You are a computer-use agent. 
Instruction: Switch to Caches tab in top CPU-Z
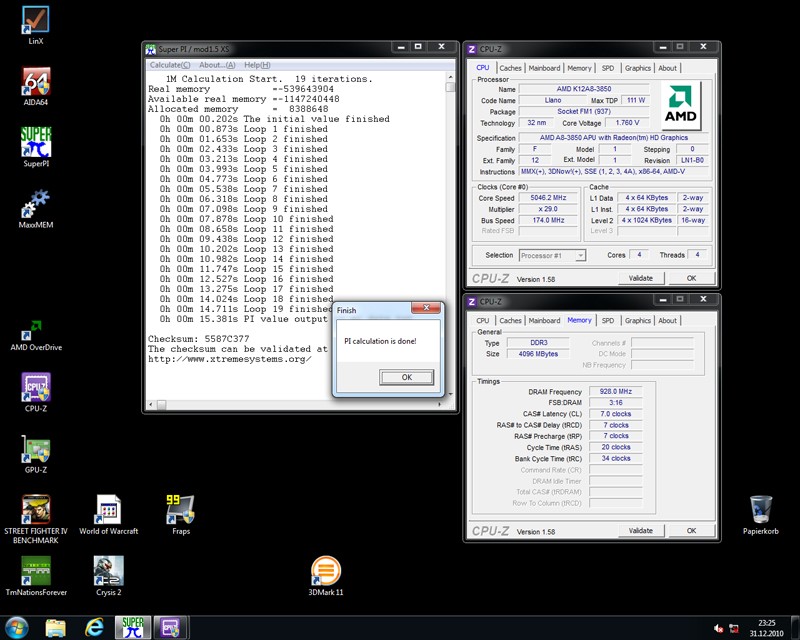(x=510, y=68)
